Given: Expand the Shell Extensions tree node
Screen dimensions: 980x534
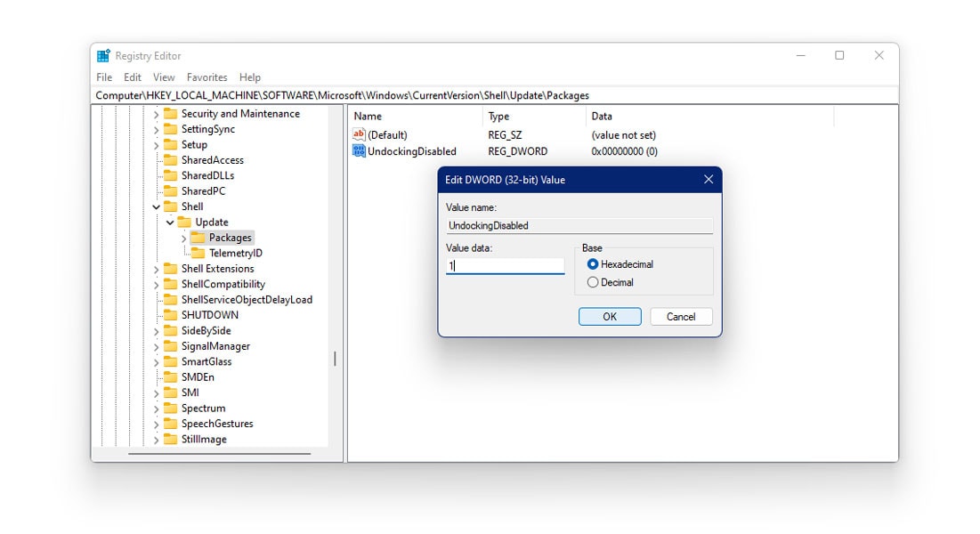Looking at the screenshot, I should (x=157, y=269).
